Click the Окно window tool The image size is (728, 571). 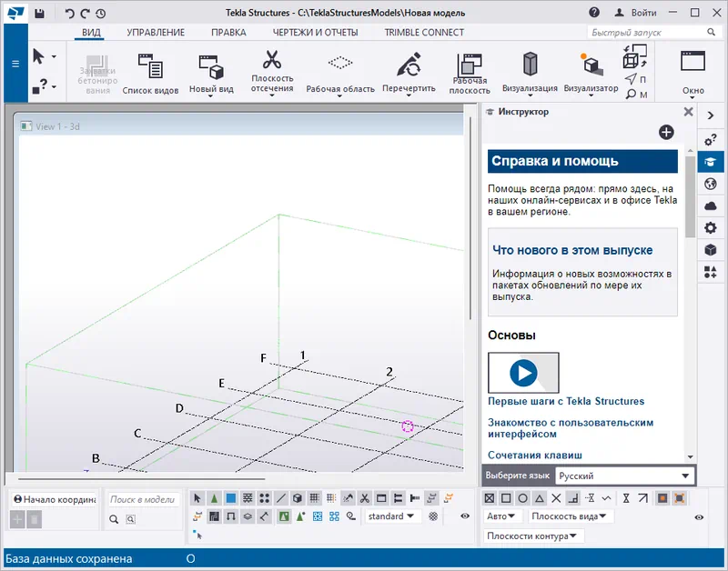(693, 73)
